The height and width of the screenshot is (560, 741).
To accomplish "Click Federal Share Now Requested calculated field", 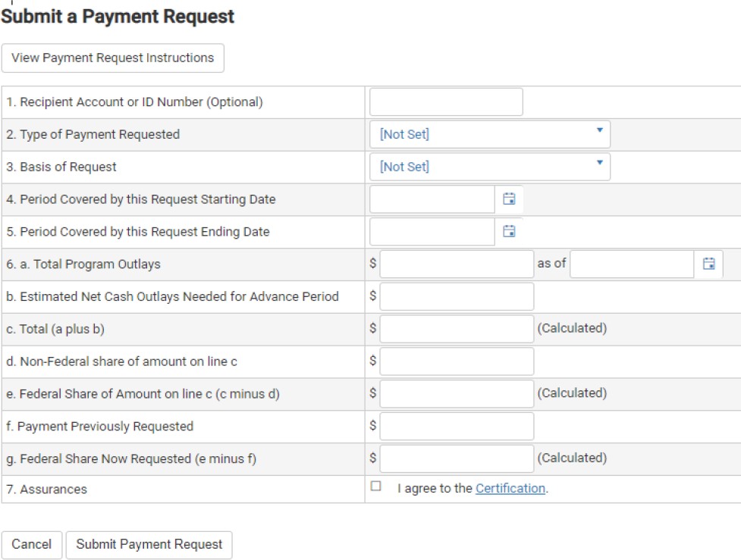I will 457,458.
